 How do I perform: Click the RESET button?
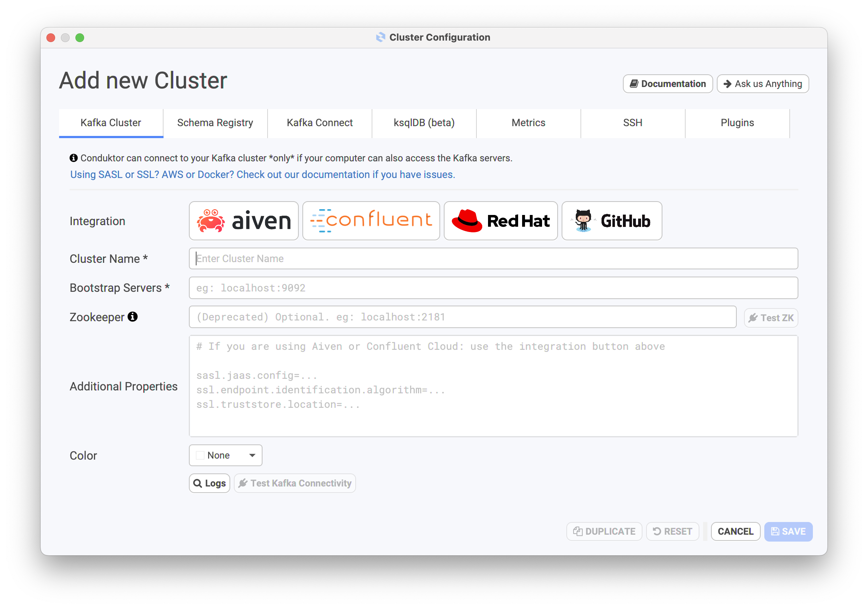point(673,531)
